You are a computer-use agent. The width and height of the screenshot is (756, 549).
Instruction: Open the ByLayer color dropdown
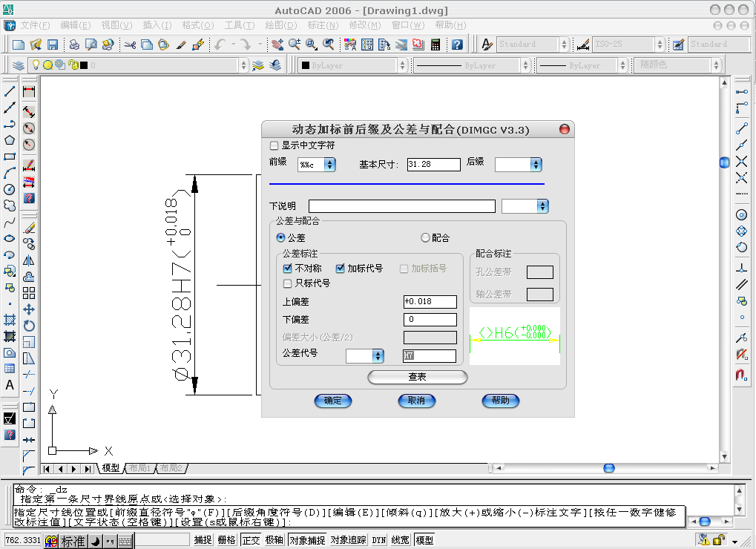403,65
